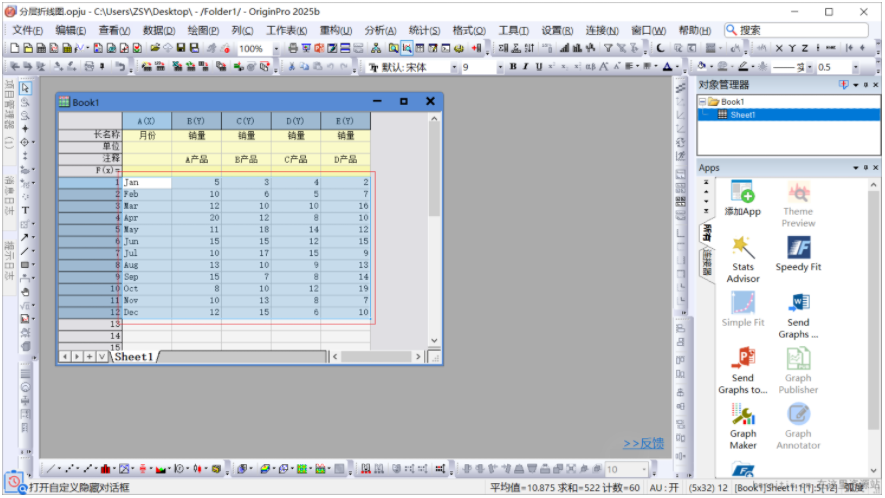Pin the 对象管理器 panel

pyautogui.click(x=865, y=85)
